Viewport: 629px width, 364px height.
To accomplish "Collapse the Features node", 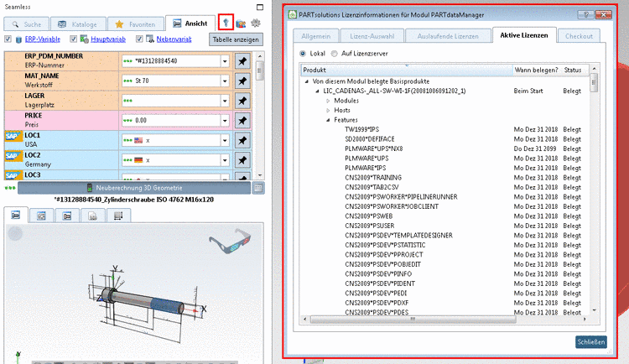I will click(x=328, y=120).
